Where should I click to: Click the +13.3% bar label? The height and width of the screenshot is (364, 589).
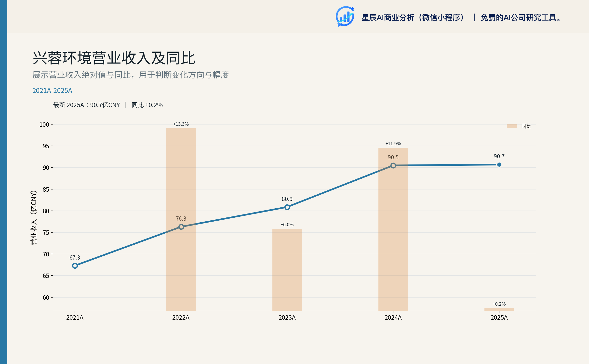coord(181,124)
